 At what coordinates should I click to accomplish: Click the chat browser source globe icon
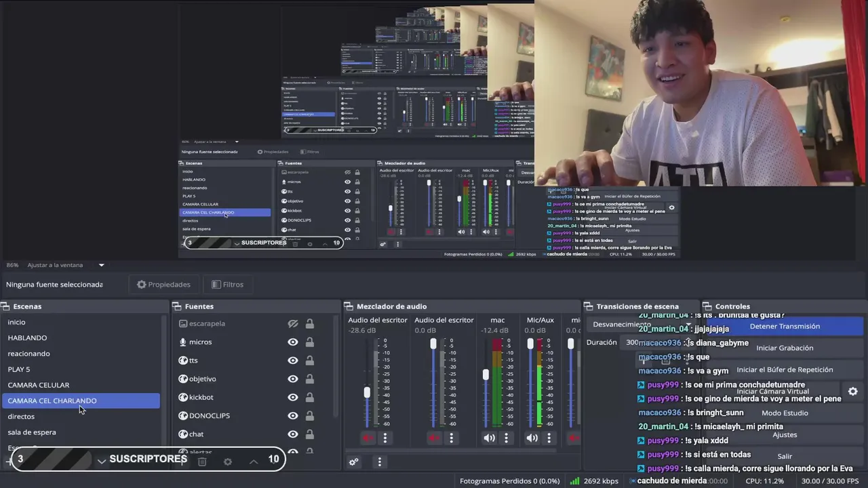[x=183, y=434]
